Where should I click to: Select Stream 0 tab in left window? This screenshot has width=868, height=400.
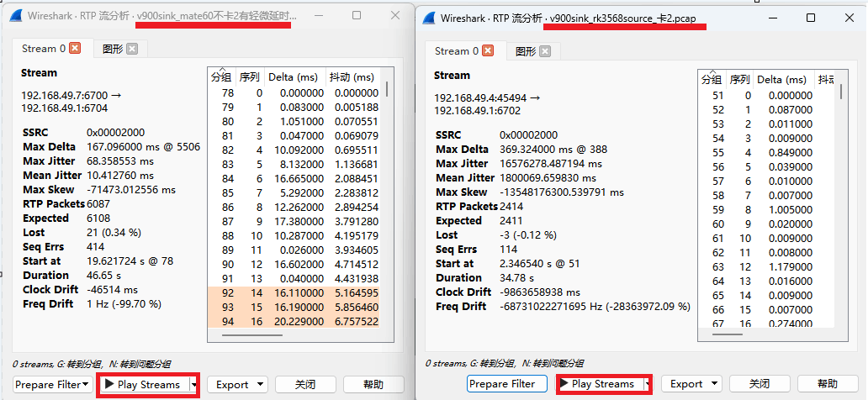(x=43, y=49)
